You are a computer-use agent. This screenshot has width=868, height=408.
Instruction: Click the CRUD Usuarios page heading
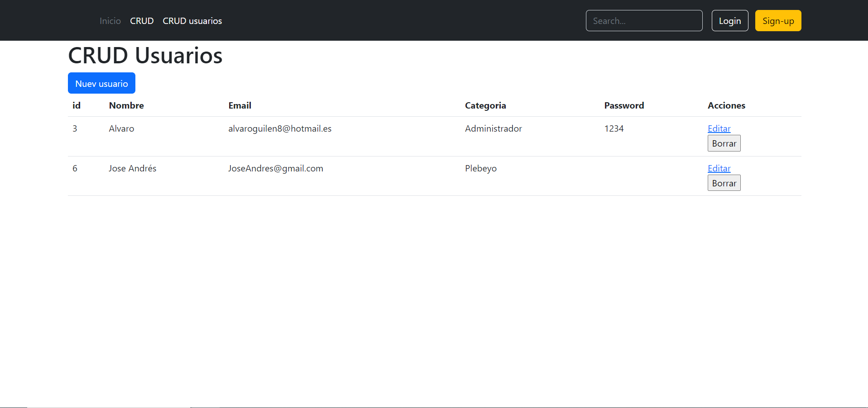[x=145, y=55]
